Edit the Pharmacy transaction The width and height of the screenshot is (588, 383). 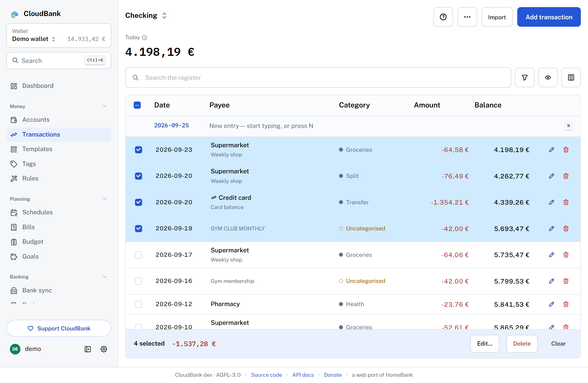point(551,304)
